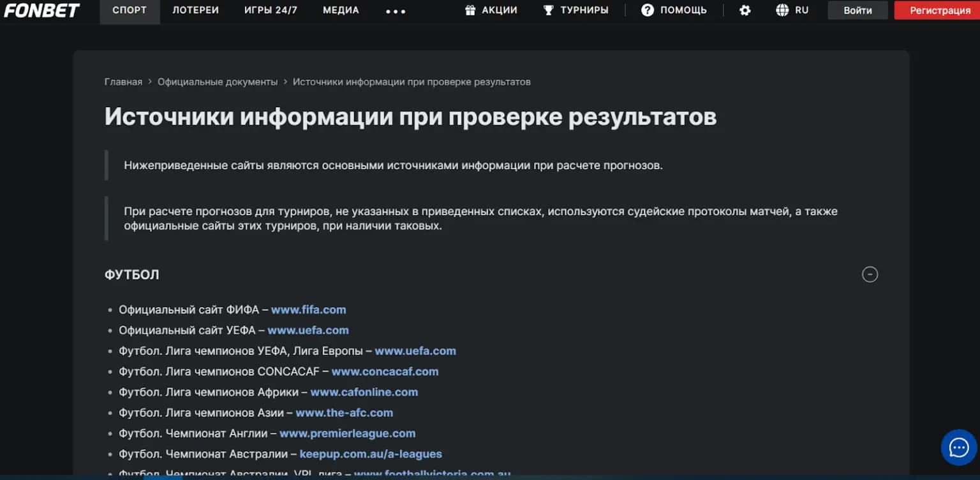
Task: Click the question mark help icon
Action: click(x=648, y=10)
